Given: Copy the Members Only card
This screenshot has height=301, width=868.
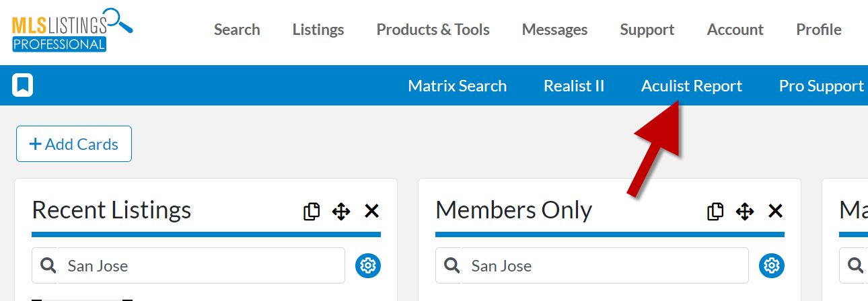Looking at the screenshot, I should (x=715, y=211).
